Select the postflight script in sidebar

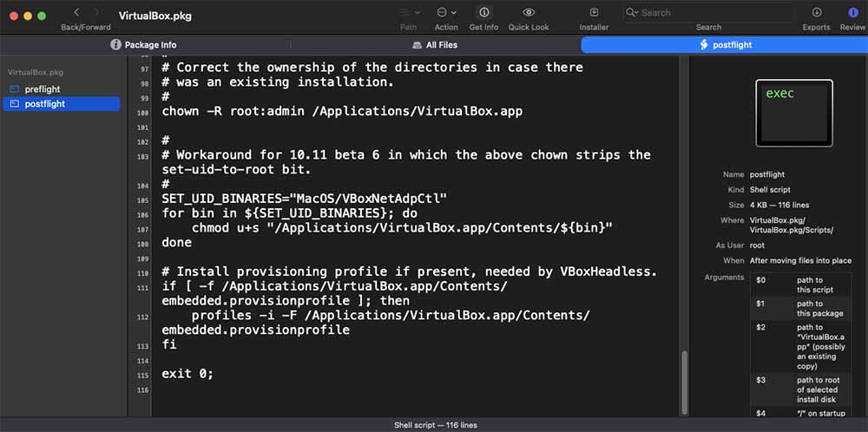pos(44,104)
